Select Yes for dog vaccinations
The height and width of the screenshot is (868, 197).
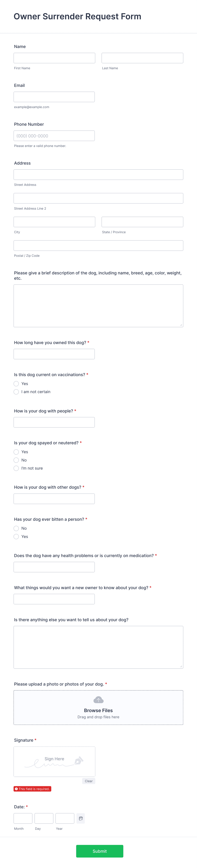[x=16, y=384]
